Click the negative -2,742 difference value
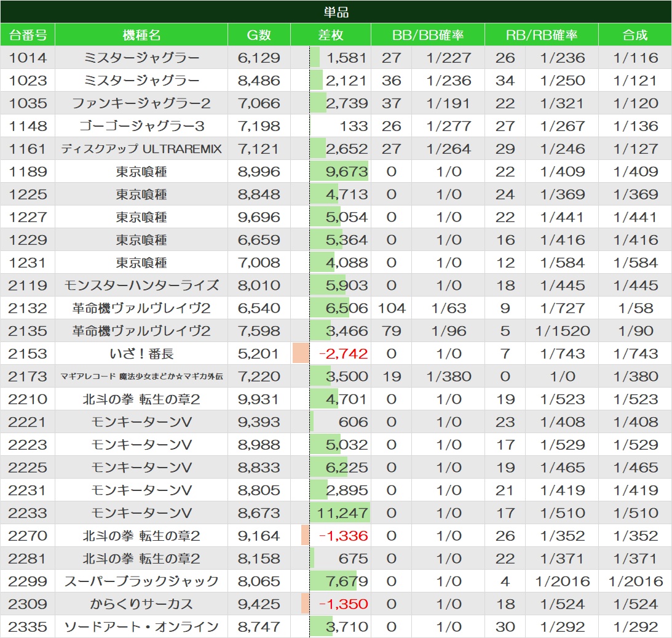Screen dimensions: 672x638 [x=343, y=354]
